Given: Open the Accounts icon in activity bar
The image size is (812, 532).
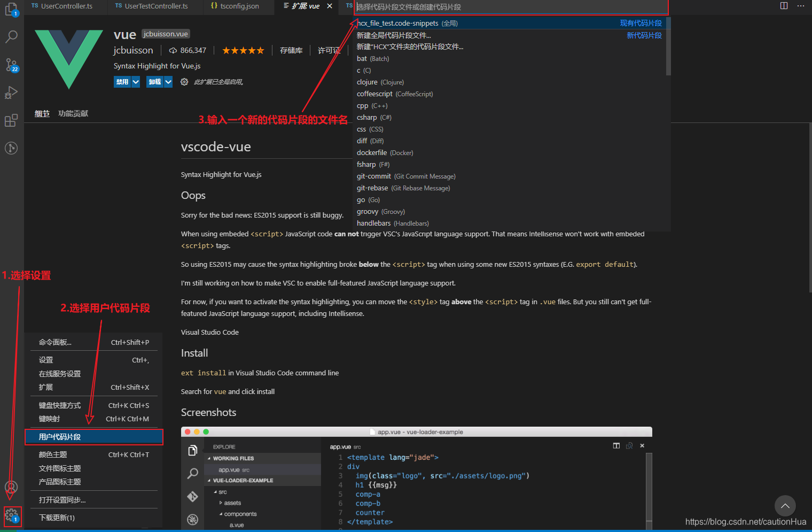Looking at the screenshot, I should click(11, 487).
